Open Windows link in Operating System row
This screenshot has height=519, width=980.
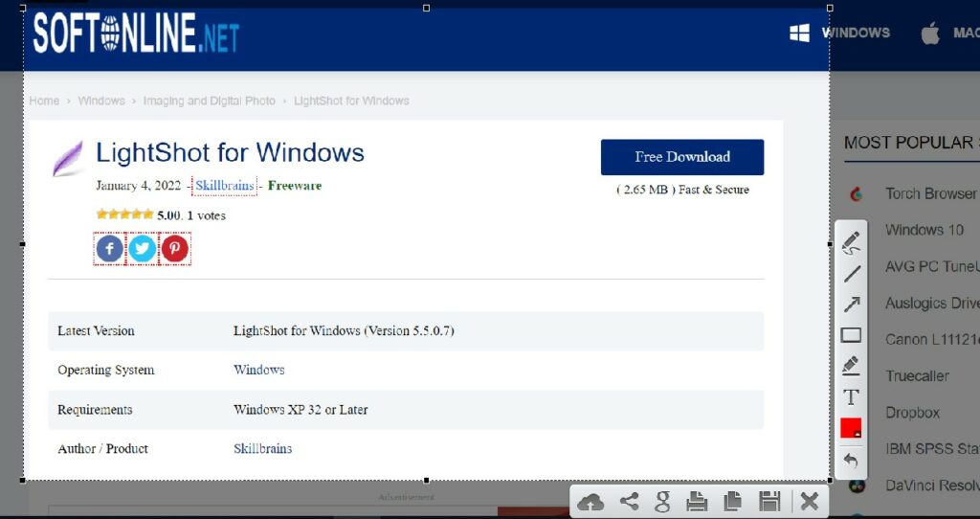258,370
